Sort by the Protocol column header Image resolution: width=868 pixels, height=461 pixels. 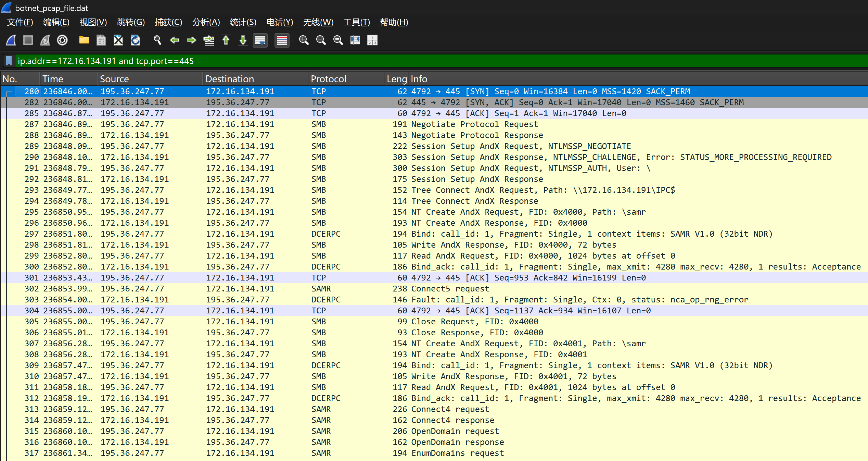[328, 79]
